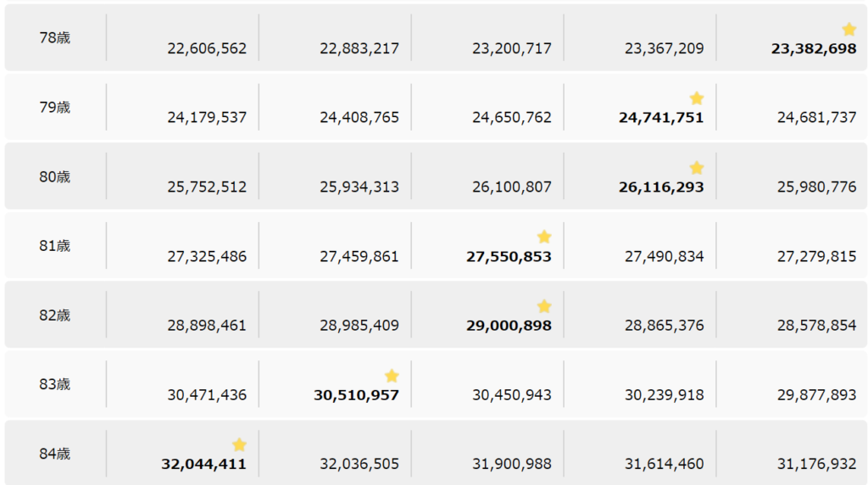The height and width of the screenshot is (485, 868).
Task: Click the bold value 30,510,957
Action: pyautogui.click(x=356, y=395)
